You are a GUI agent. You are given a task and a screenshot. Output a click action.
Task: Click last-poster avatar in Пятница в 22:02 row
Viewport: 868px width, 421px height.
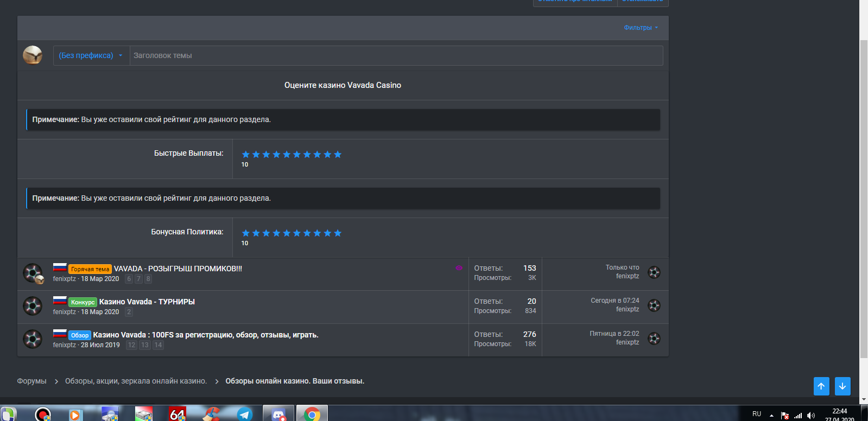click(x=654, y=339)
